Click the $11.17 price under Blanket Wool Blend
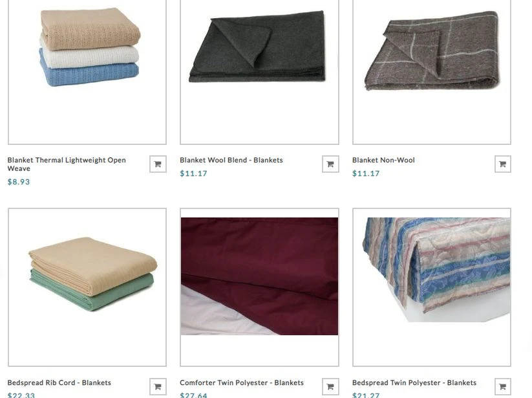Viewport: 532px width, 398px height. (193, 173)
